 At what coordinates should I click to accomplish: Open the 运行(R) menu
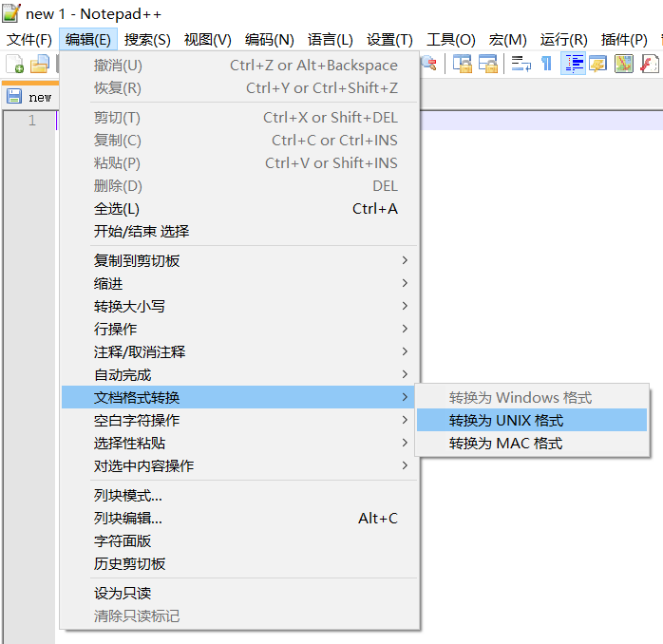(563, 40)
